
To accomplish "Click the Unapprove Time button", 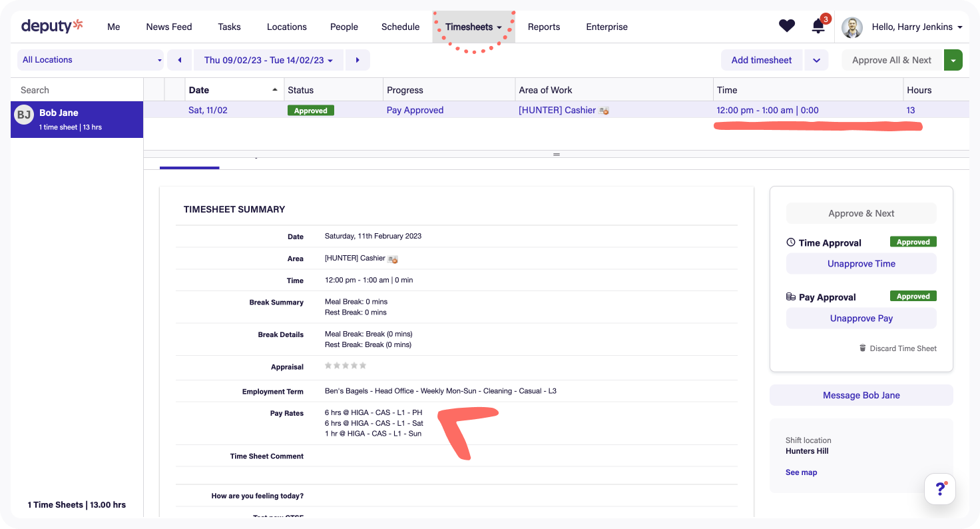I will click(861, 263).
